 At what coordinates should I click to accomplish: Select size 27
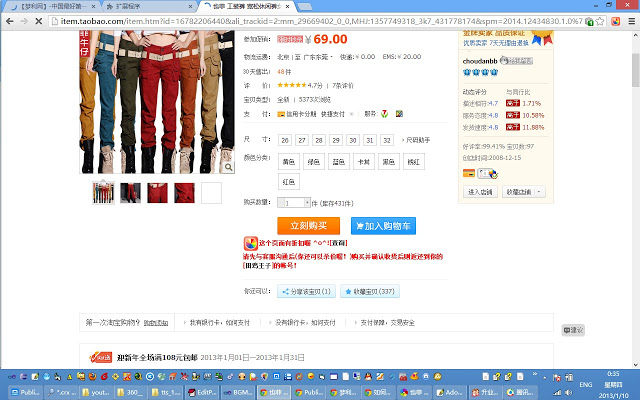pos(302,140)
